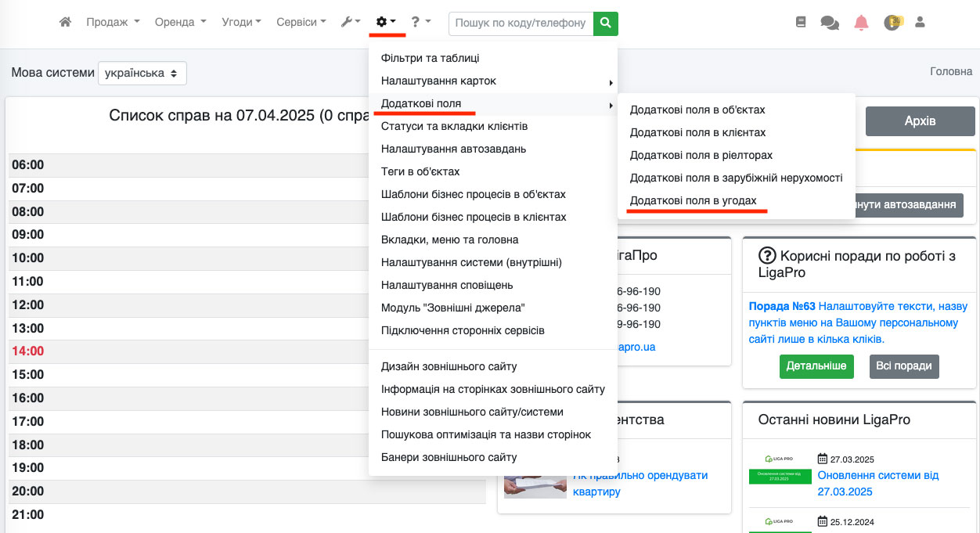Screen dimensions: 980x533
Task: Open the user profile icon
Action: point(920,23)
